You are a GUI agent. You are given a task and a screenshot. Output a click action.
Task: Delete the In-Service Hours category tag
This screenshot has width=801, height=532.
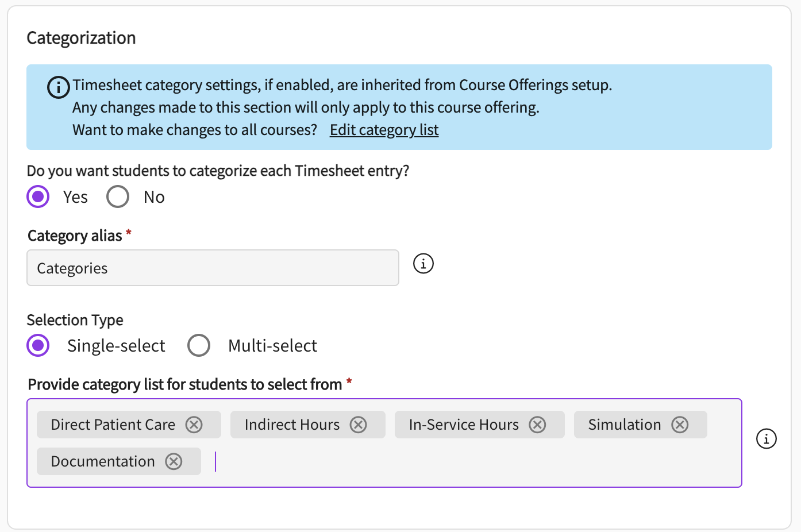coord(537,425)
